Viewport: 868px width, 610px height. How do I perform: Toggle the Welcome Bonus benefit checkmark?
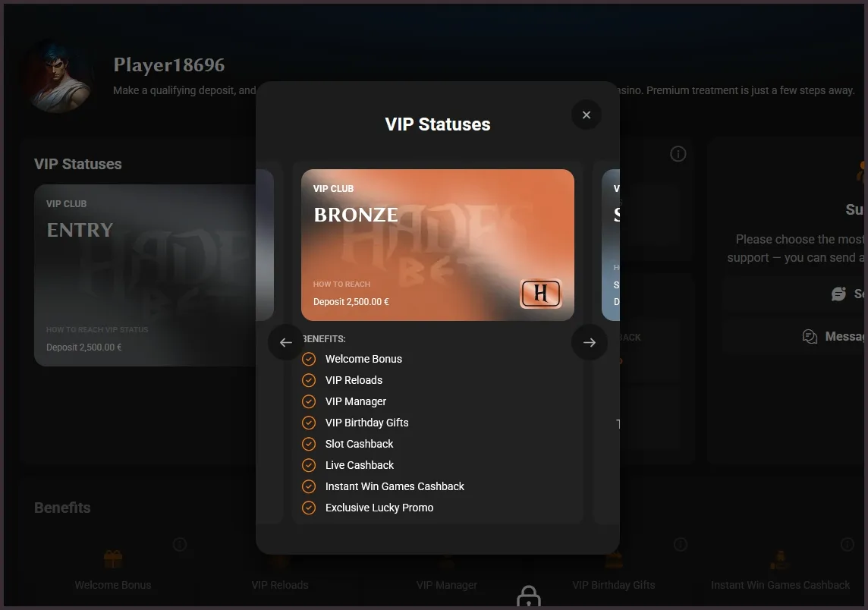309,359
